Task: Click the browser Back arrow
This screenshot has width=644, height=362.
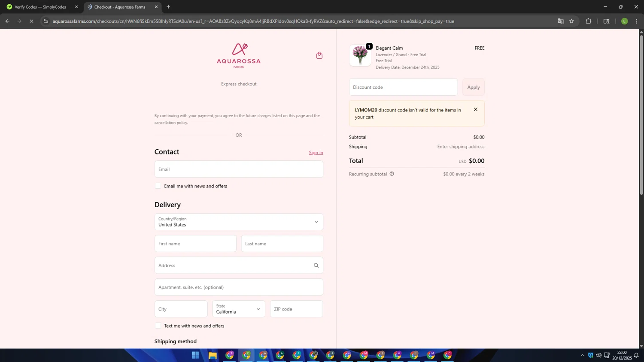Action: pyautogui.click(x=7, y=21)
